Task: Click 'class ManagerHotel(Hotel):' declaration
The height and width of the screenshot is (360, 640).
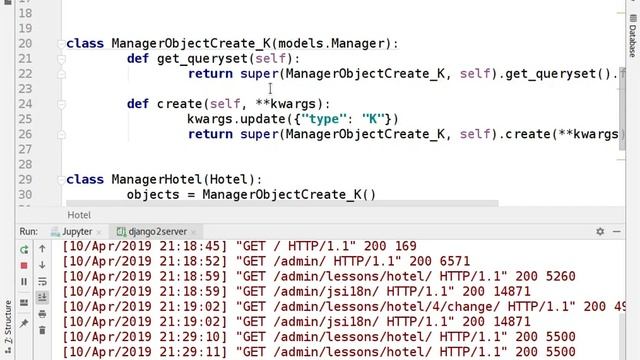Action: (164, 180)
